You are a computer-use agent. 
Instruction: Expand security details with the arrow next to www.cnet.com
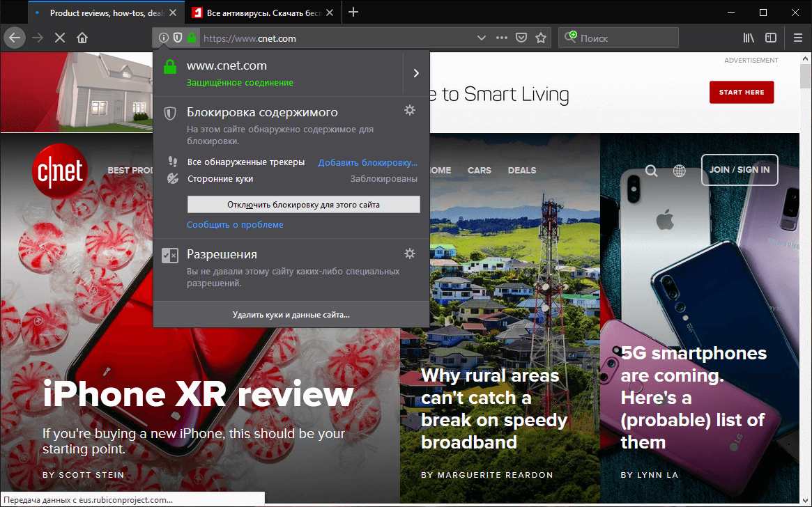[x=416, y=72]
